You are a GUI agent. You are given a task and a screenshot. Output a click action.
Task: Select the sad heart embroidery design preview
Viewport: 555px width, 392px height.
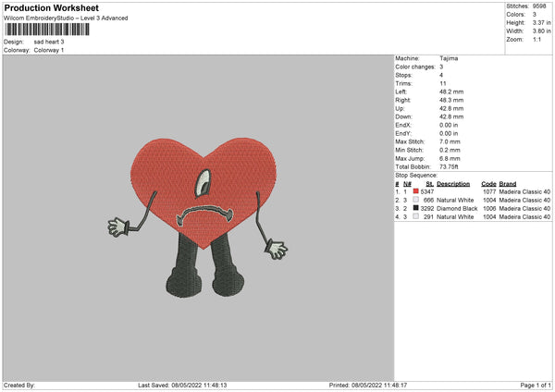196,214
